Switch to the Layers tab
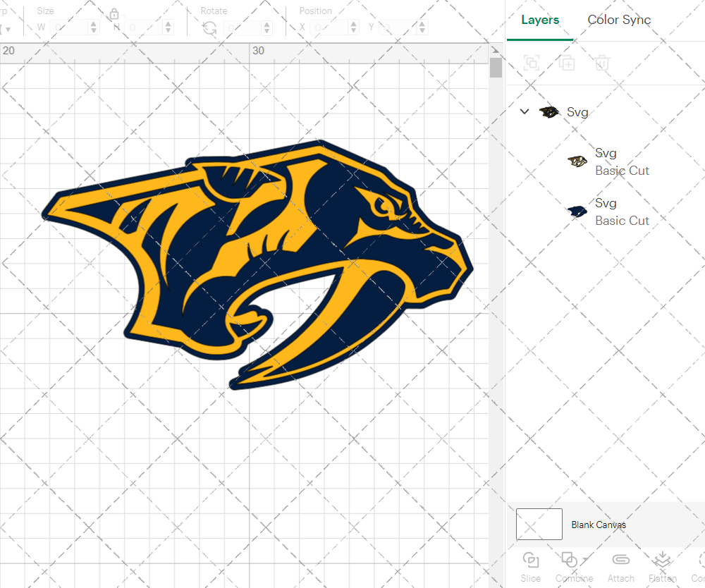This screenshot has height=588, width=705. click(540, 20)
